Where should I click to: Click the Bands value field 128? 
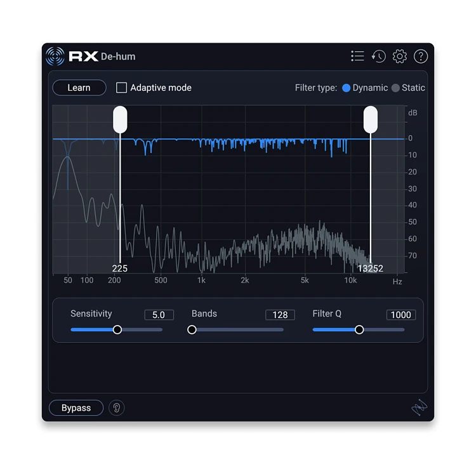pos(280,315)
